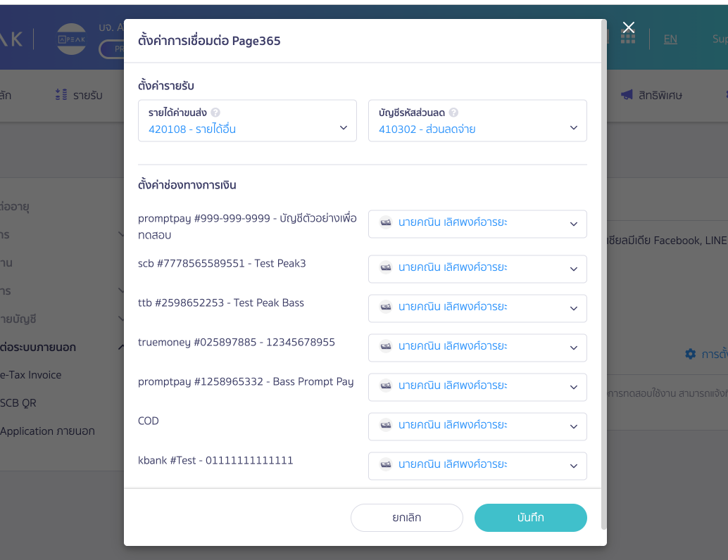
Task: Expand the scb #7778565589551 account dropdown
Action: [477, 269]
